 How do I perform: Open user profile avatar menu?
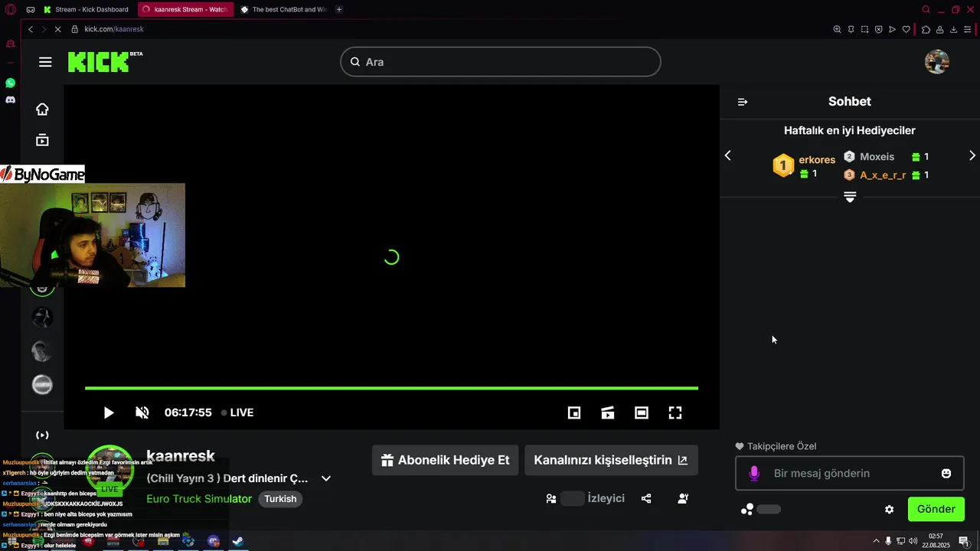937,62
